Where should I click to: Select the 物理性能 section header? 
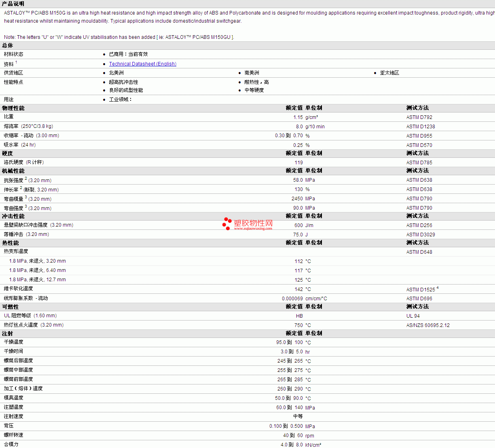(13, 108)
